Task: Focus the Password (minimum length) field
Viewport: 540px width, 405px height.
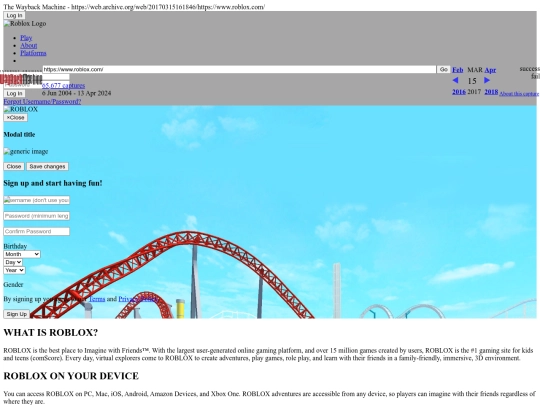Action: coord(37,216)
